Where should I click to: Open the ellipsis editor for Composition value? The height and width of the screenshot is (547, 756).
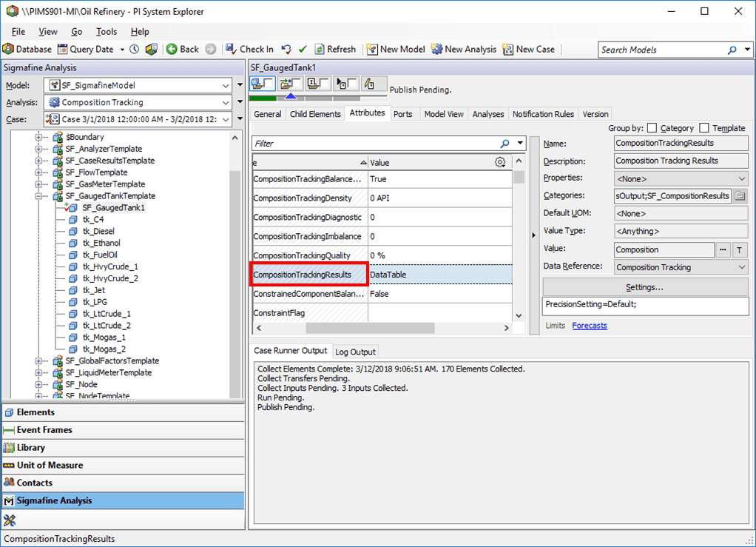723,249
